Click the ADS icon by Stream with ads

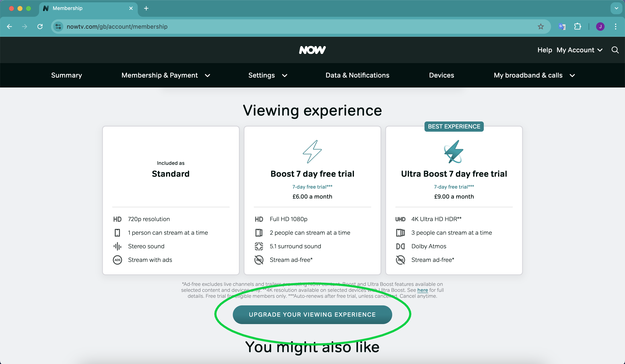tap(117, 260)
